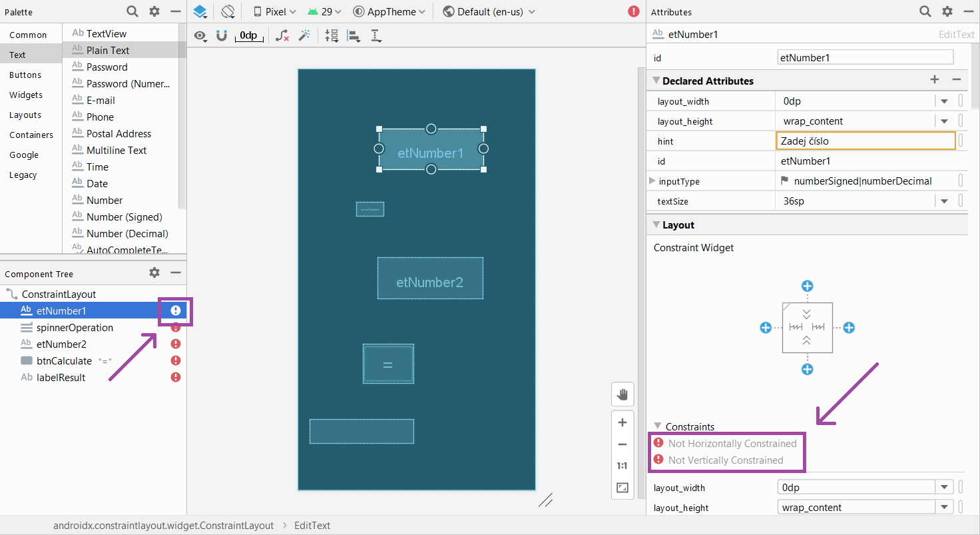Open the Pixel device dropdown
The width and height of the screenshot is (980, 535).
tap(275, 11)
